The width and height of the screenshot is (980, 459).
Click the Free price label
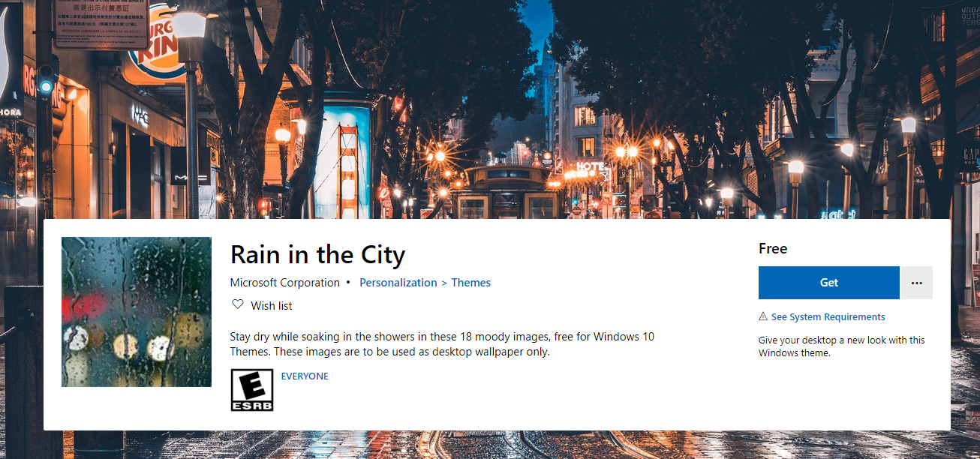773,248
